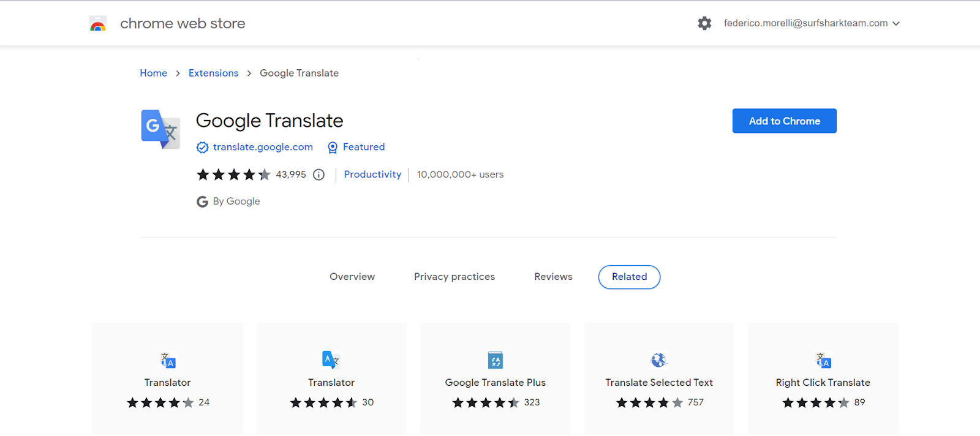Click the Google G logo by publisher
This screenshot has height=436, width=980.
202,201
